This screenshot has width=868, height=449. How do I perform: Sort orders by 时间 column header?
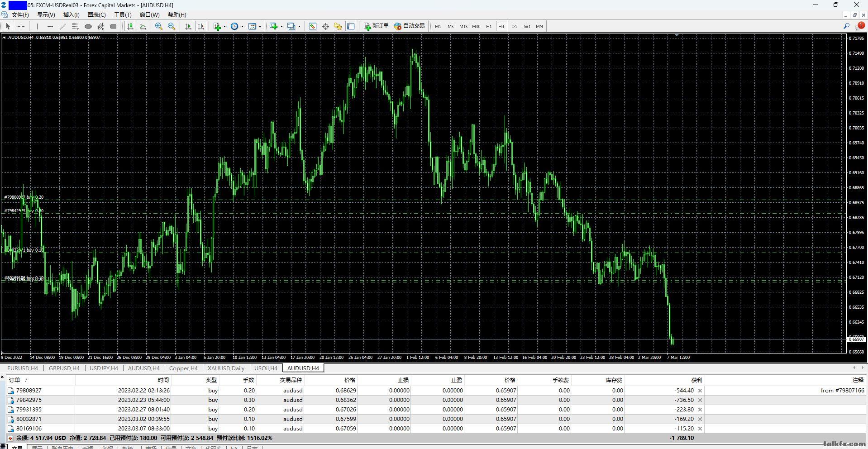[x=163, y=380]
